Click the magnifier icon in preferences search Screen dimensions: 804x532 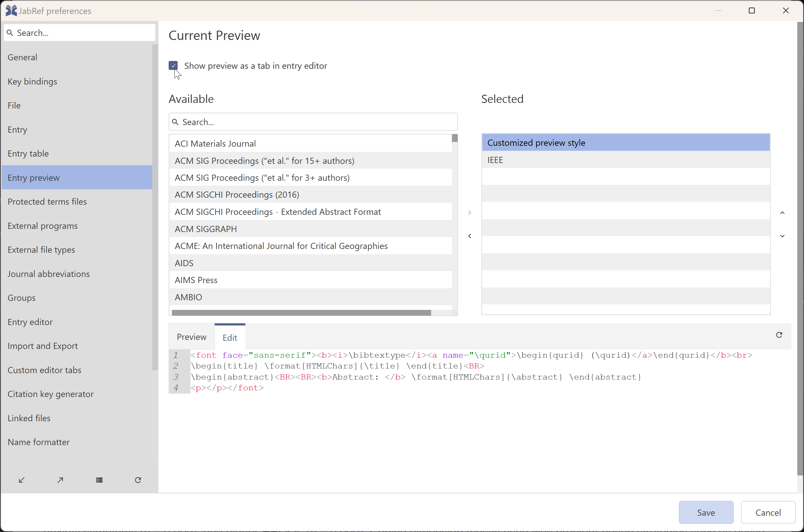click(10, 33)
